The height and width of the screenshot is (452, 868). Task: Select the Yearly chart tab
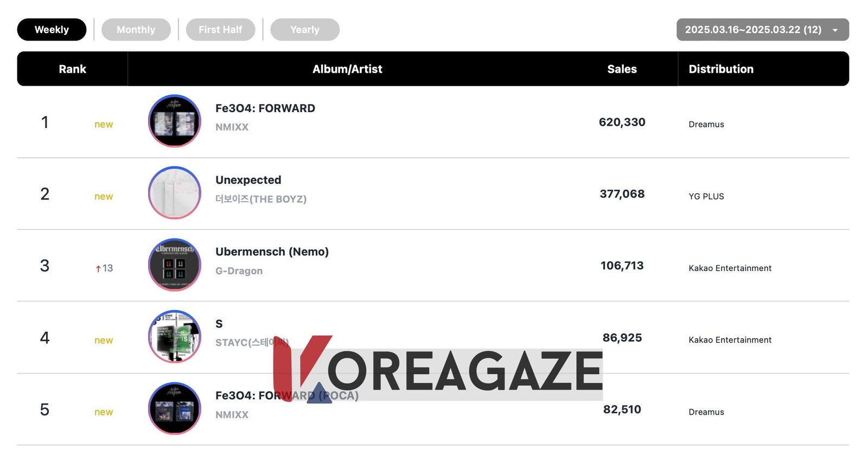click(305, 30)
